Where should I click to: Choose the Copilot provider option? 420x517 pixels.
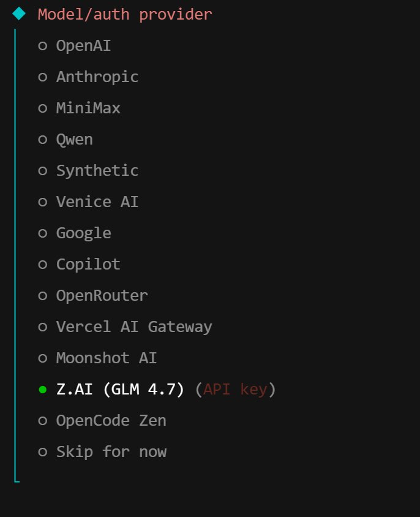[88, 264]
